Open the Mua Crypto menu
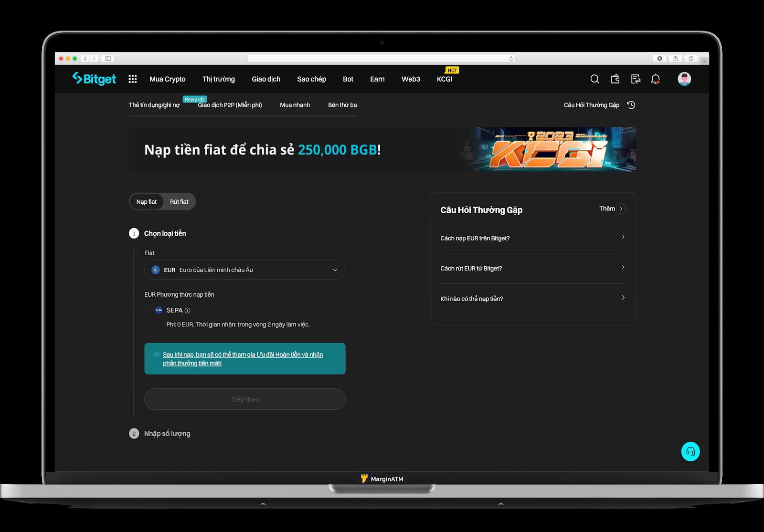Image resolution: width=764 pixels, height=532 pixels. (x=168, y=79)
